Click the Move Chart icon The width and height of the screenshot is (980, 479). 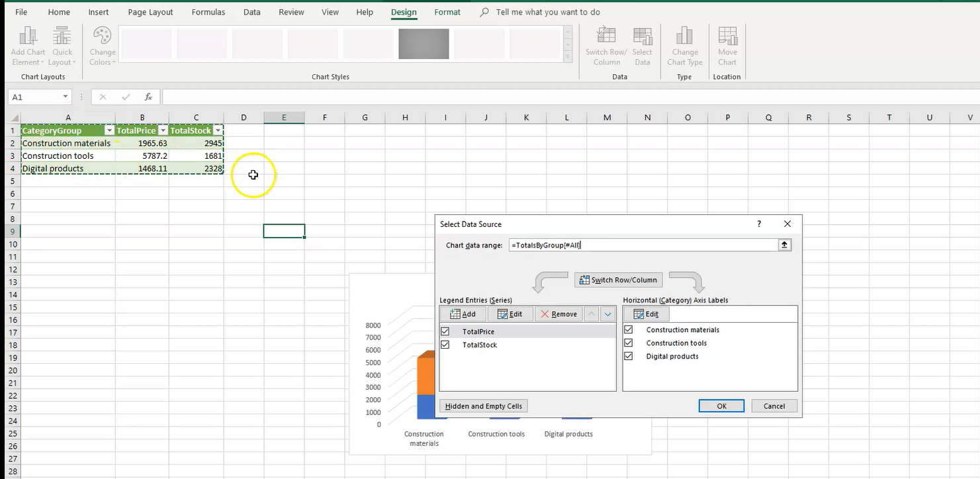727,36
